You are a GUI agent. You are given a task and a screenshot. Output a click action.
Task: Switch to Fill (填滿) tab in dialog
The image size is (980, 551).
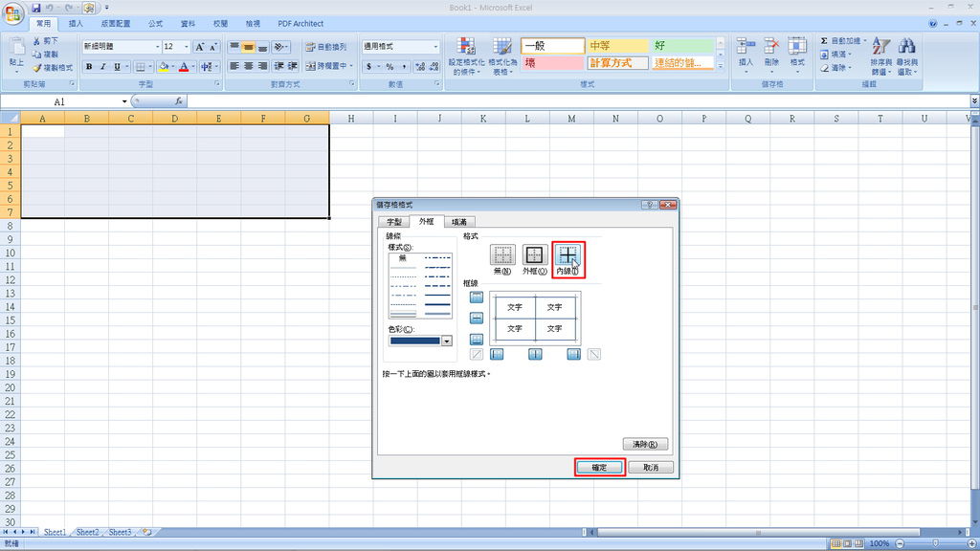(x=459, y=222)
